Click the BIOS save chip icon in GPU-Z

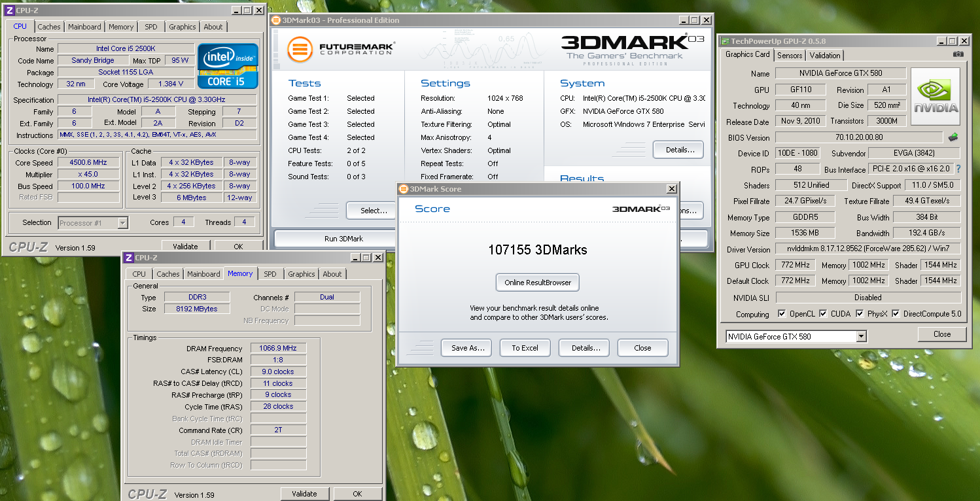[954, 137]
